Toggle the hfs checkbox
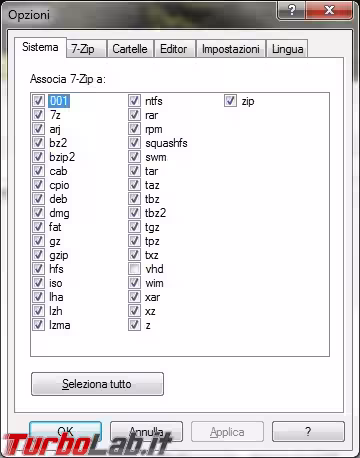Image resolution: width=360 pixels, height=458 pixels. 38,269
